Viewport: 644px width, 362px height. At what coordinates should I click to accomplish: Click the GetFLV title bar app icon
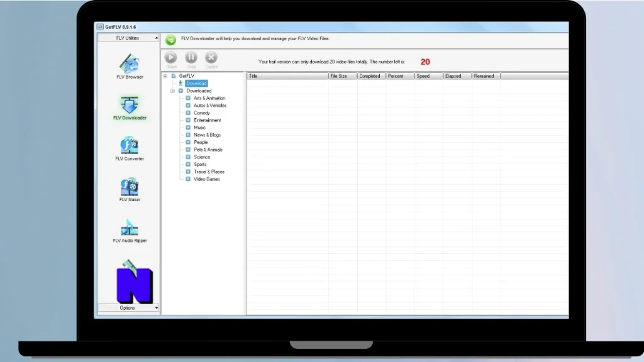[100, 27]
